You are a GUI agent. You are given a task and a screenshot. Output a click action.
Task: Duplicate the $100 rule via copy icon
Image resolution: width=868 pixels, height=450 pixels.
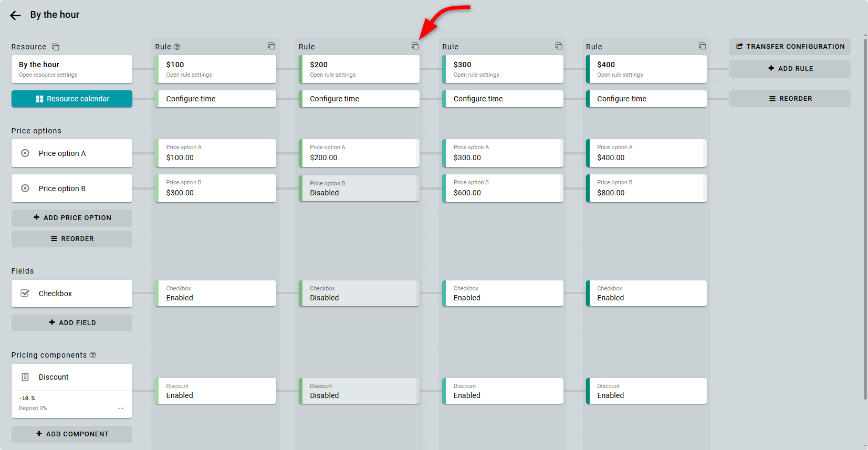click(x=271, y=46)
